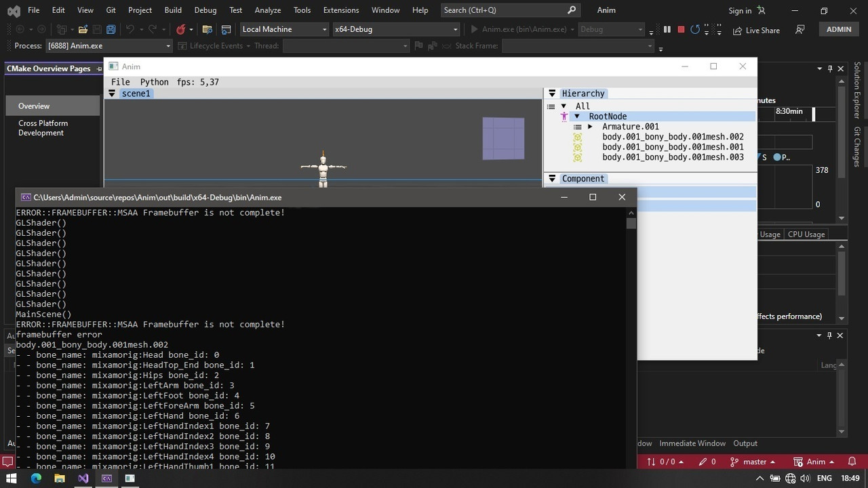Open the feedback icon next to Live Share
This screenshot has height=488, width=868.
[x=800, y=29]
